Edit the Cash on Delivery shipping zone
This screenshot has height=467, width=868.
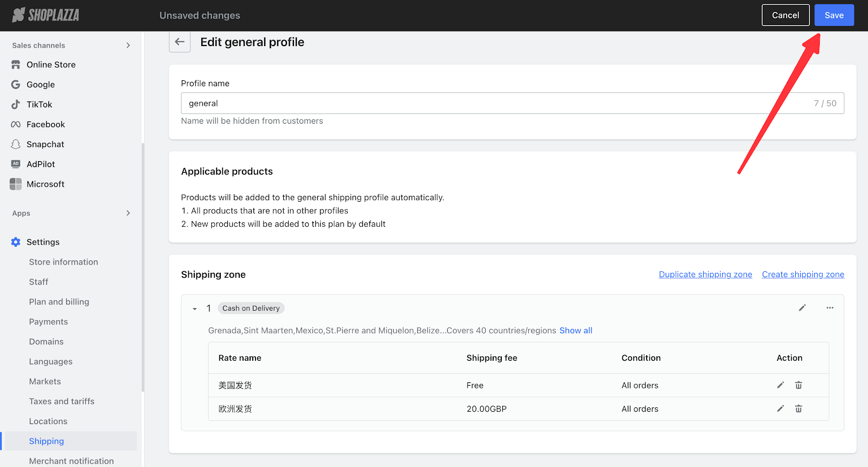[802, 308]
